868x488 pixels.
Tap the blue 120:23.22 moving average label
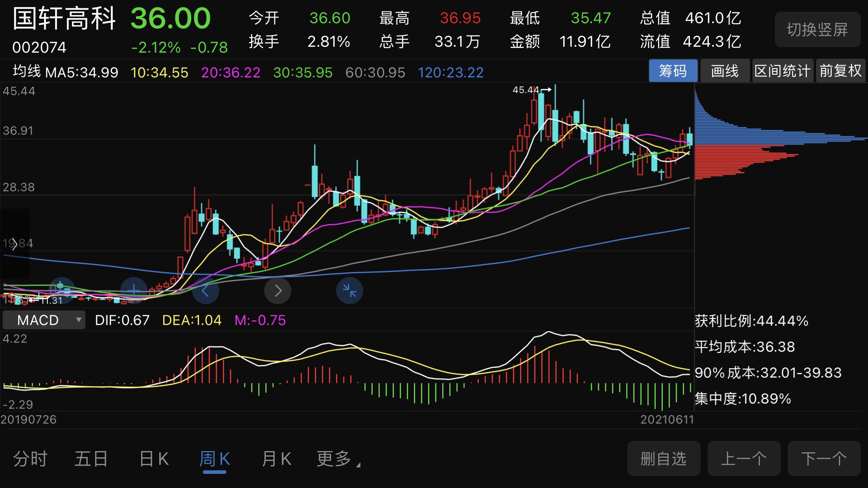(x=451, y=72)
